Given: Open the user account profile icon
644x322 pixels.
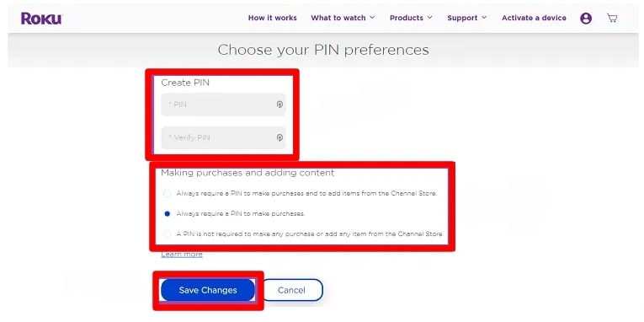Looking at the screenshot, I should [586, 18].
